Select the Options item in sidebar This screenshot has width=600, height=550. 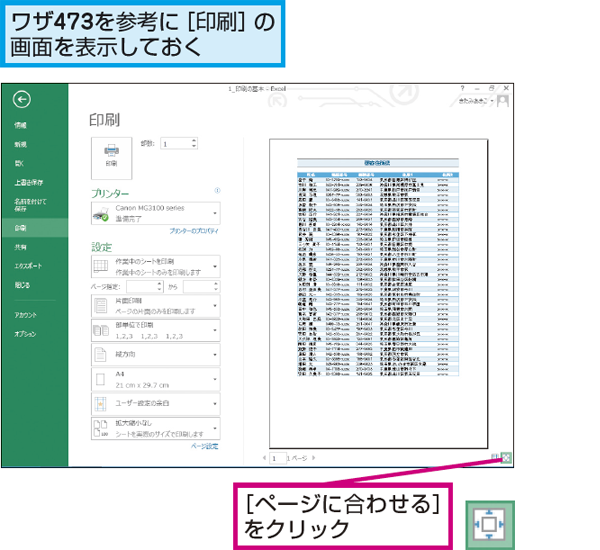(25, 334)
